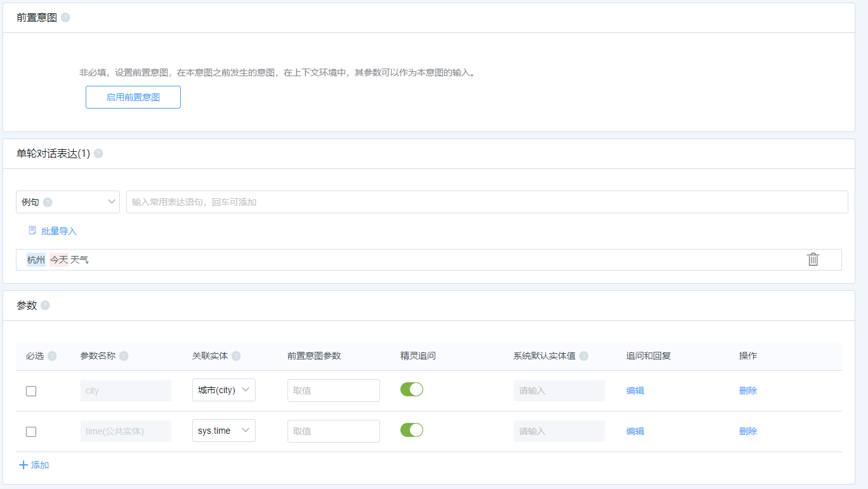Open 城市(city) entity dropdown
Screen dimensions: 868x489
[x=224, y=390]
